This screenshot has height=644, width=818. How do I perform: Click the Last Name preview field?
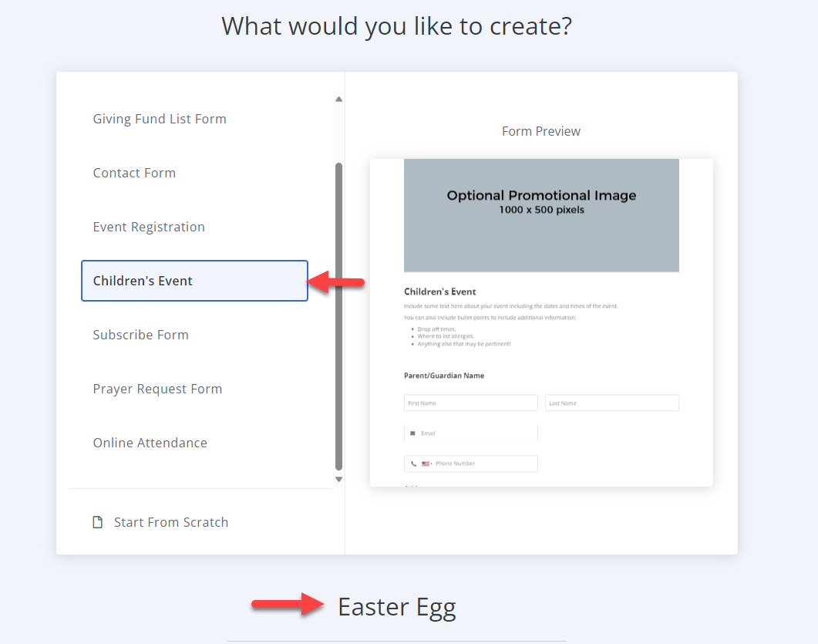(612, 403)
